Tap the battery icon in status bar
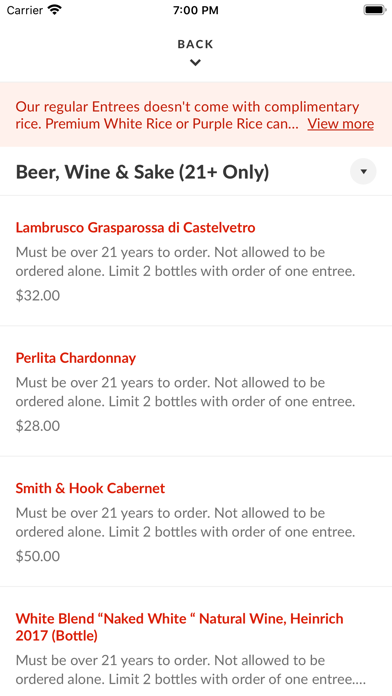Image resolution: width=392 pixels, height=696 pixels. click(374, 10)
